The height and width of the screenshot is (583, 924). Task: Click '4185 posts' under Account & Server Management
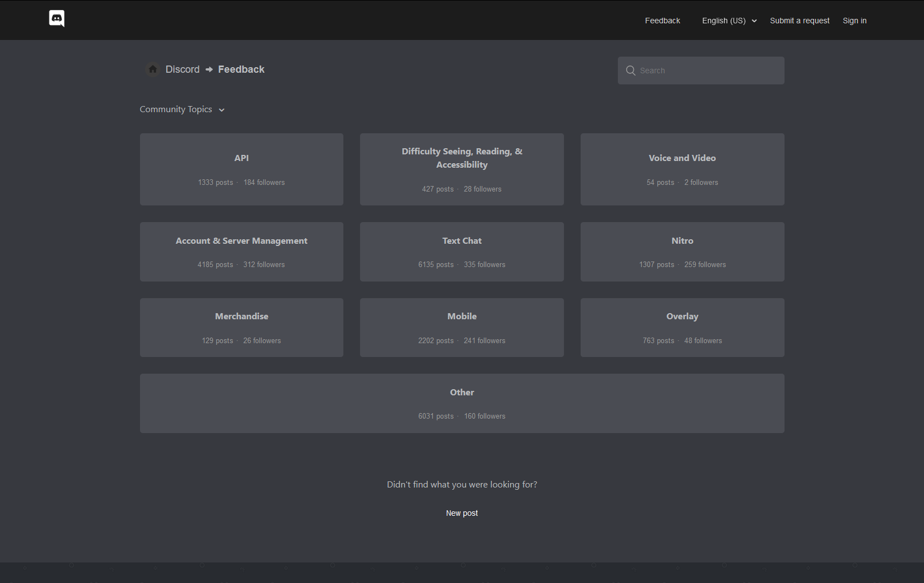[215, 264]
